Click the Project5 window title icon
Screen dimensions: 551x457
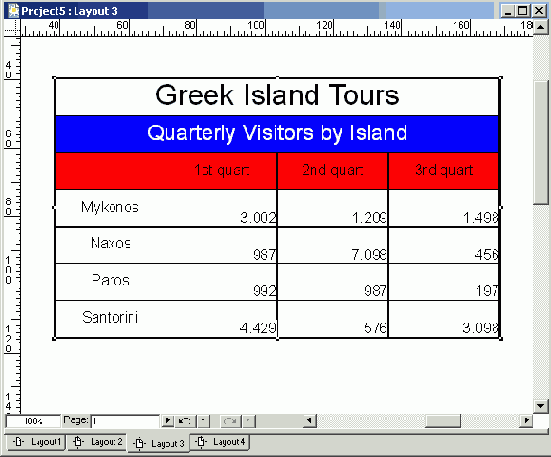pyautogui.click(x=13, y=11)
